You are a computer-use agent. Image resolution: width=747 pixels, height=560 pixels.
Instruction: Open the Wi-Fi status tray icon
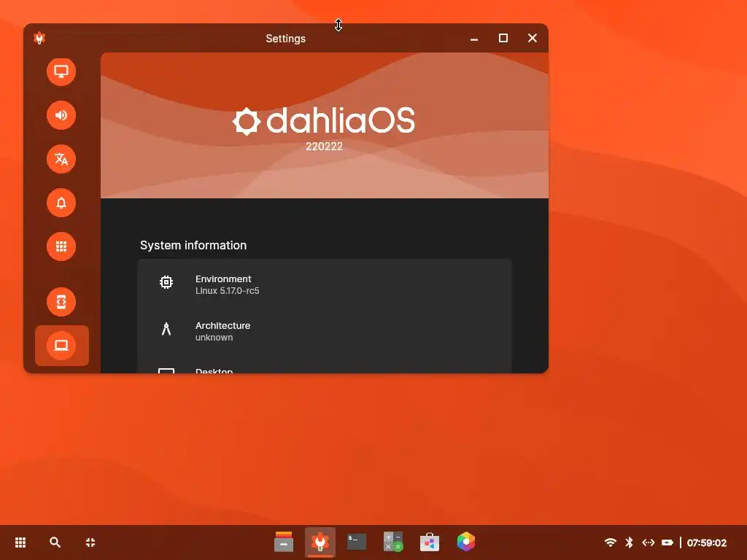tap(611, 542)
